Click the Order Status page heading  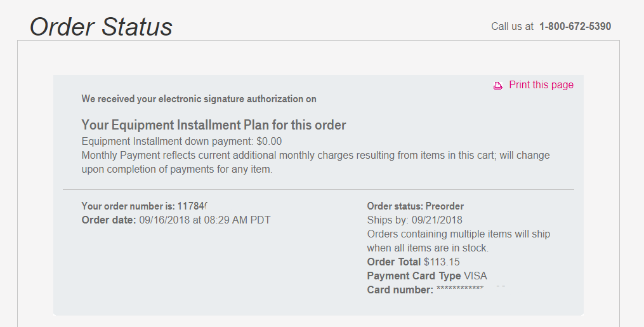click(101, 27)
